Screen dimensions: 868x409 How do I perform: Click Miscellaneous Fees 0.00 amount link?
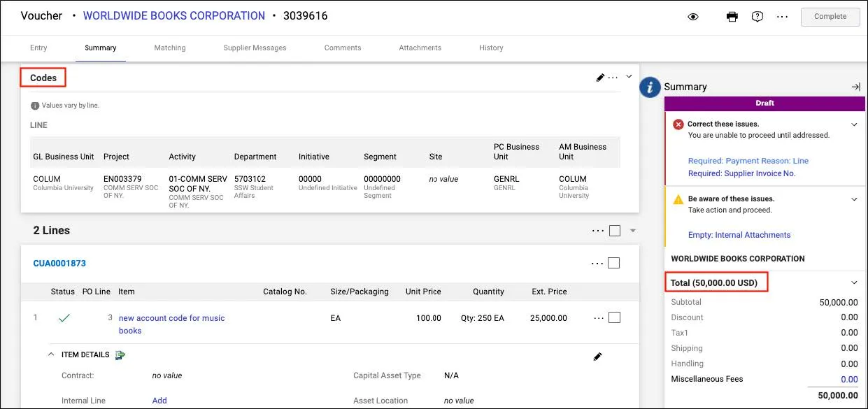coord(849,380)
